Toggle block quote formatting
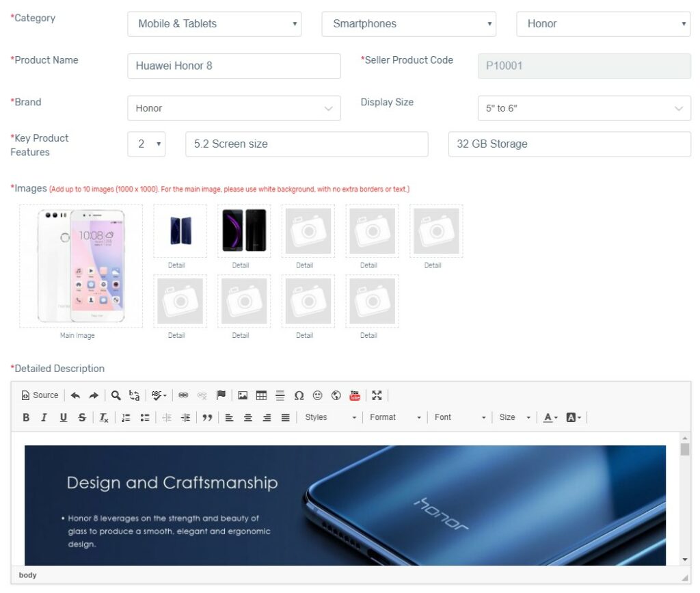Image resolution: width=700 pixels, height=593 pixels. pyautogui.click(x=207, y=417)
